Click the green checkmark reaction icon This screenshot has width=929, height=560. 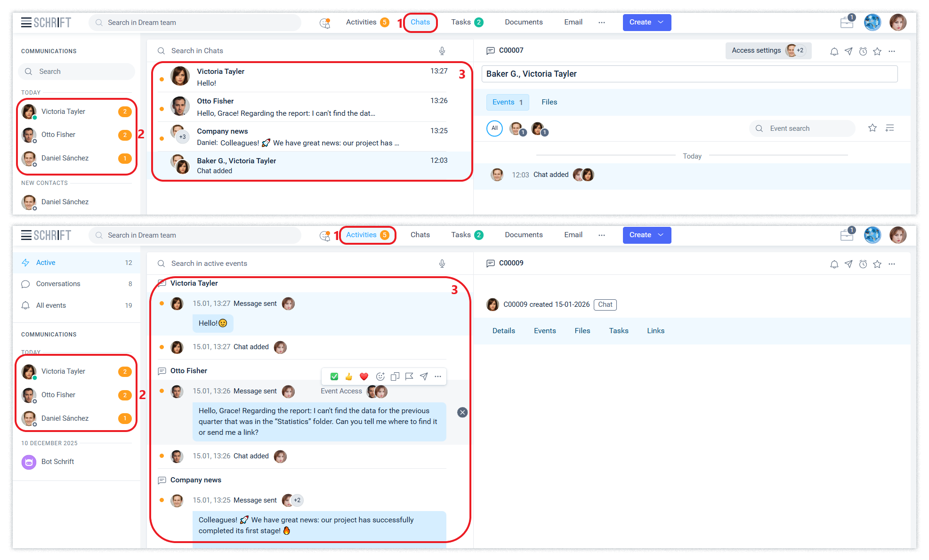click(334, 376)
